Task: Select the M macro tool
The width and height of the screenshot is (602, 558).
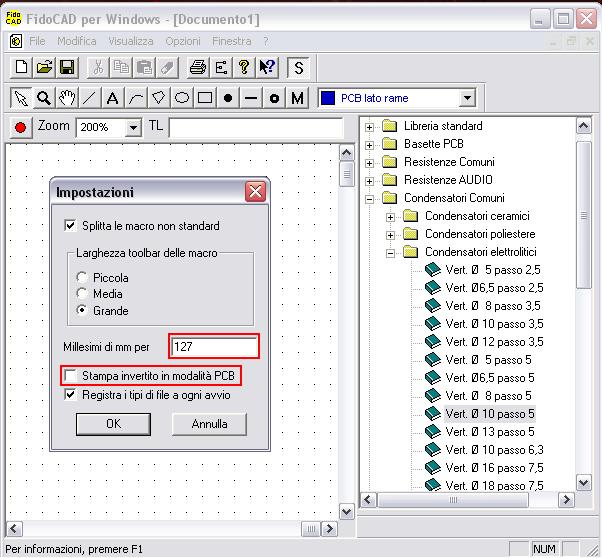Action: coord(297,98)
